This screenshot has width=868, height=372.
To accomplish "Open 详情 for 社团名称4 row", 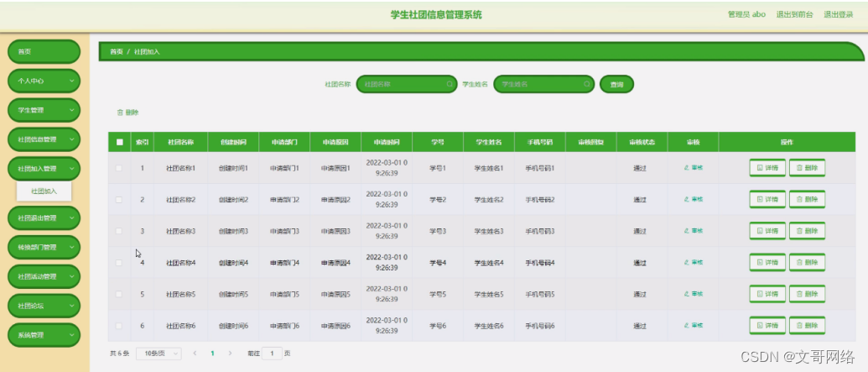I will point(767,262).
